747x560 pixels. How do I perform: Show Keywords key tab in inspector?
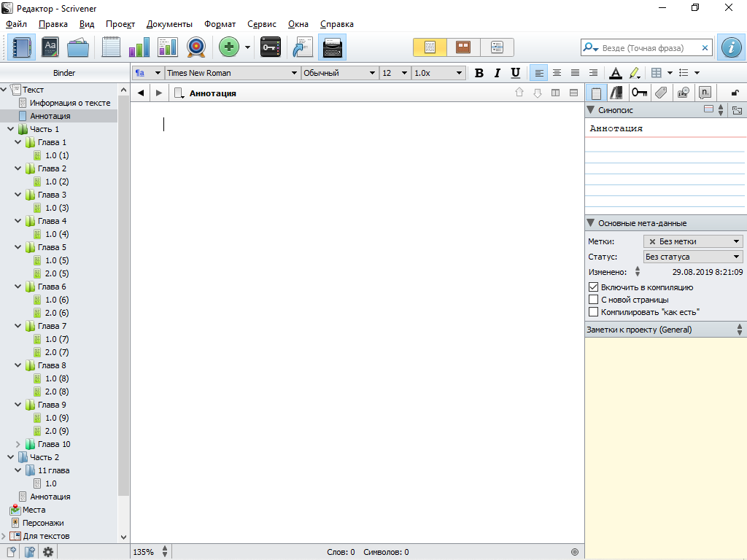tap(640, 93)
